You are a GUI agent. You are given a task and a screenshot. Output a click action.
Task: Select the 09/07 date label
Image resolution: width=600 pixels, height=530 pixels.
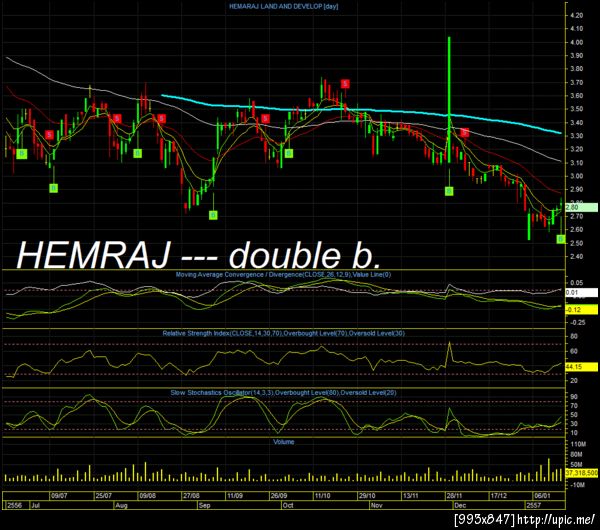tap(59, 496)
